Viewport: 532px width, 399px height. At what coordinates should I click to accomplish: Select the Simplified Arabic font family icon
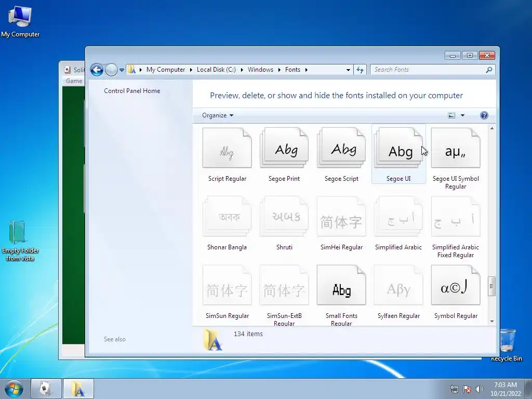(398, 217)
